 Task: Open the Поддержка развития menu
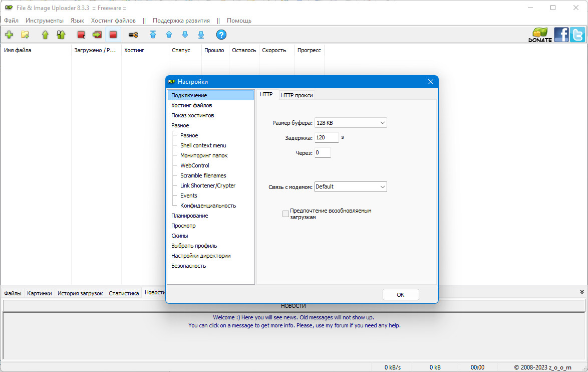(181, 21)
